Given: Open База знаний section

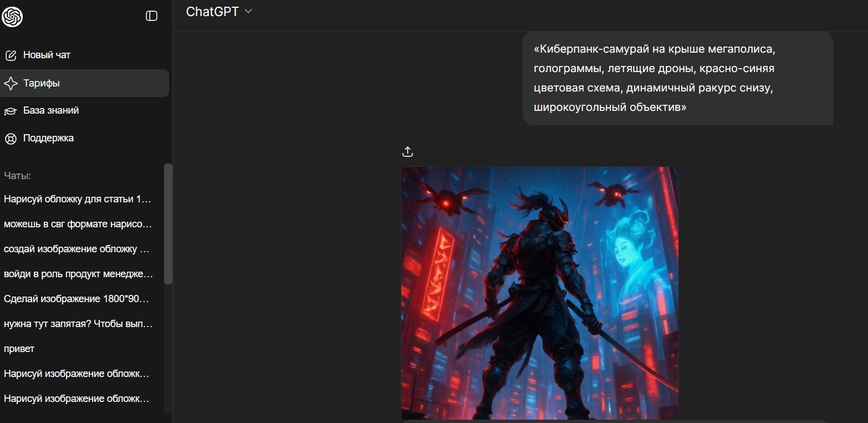Looking at the screenshot, I should (51, 110).
